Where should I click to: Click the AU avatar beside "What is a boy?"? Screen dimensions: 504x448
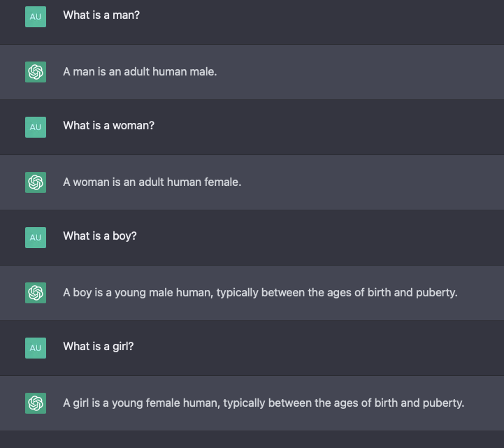pos(36,238)
